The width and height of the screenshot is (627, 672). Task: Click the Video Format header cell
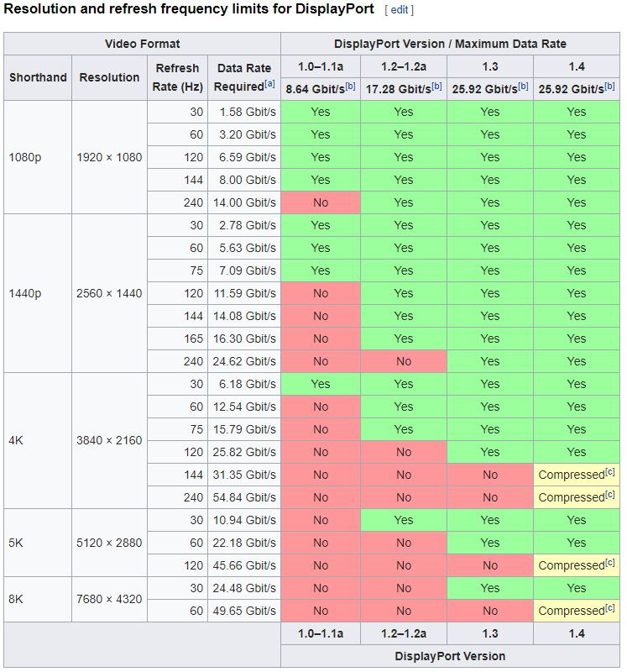click(x=142, y=44)
